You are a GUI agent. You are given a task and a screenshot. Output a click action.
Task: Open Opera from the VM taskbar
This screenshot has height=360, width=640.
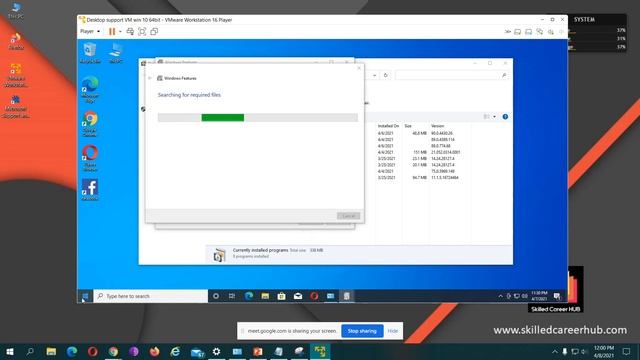click(x=314, y=296)
